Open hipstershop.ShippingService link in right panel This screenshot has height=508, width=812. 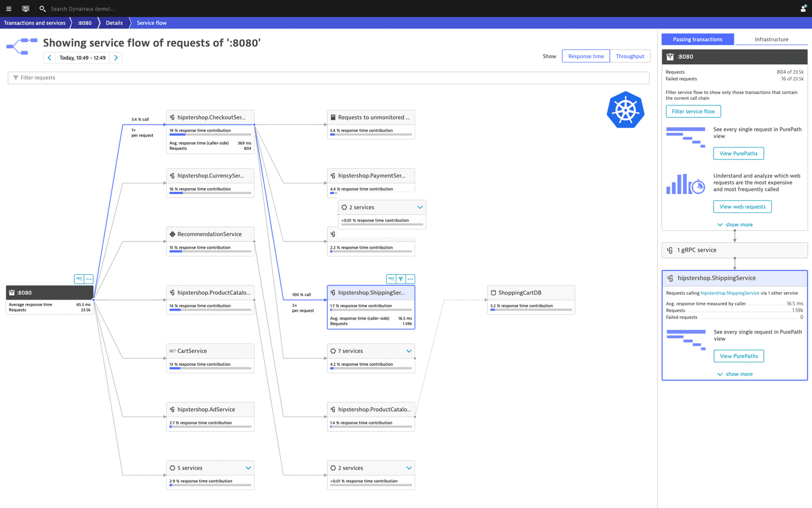730,293
